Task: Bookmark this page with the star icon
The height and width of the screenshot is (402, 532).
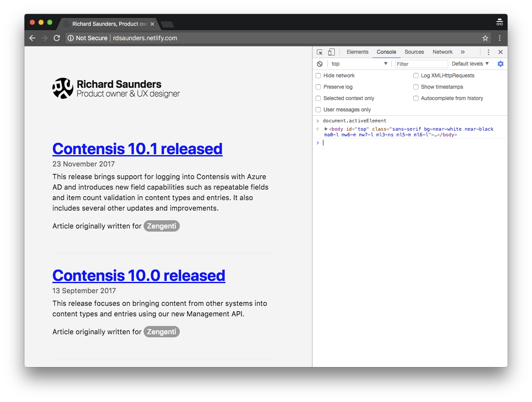Action: tap(485, 38)
